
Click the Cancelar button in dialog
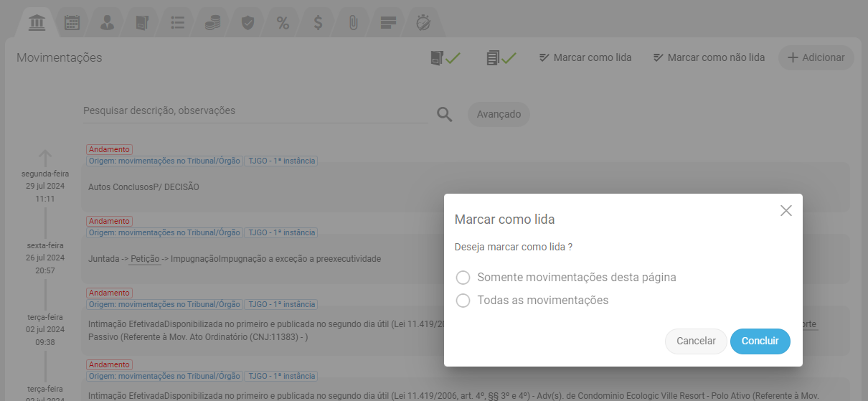click(696, 341)
